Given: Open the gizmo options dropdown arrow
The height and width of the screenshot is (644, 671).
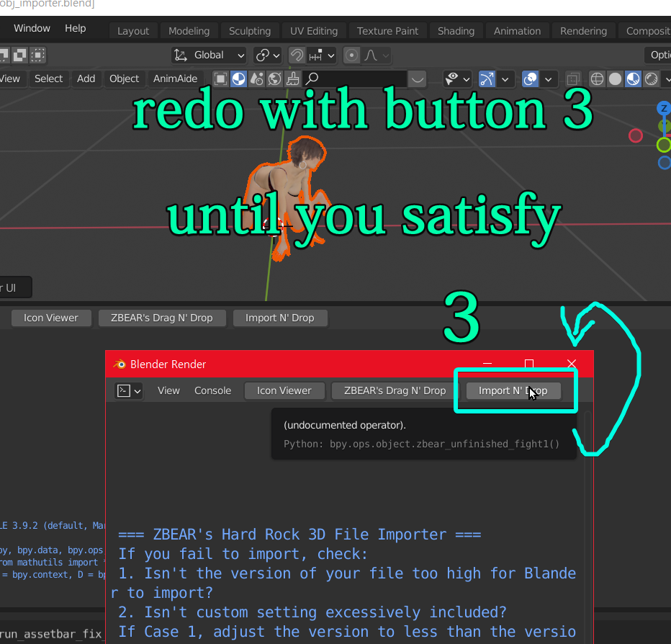Looking at the screenshot, I should click(505, 79).
